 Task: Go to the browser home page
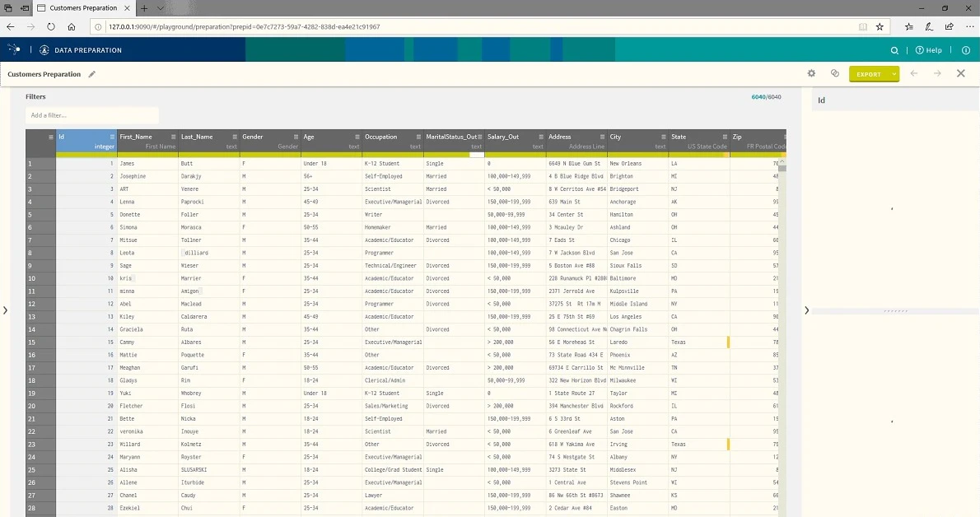click(72, 27)
